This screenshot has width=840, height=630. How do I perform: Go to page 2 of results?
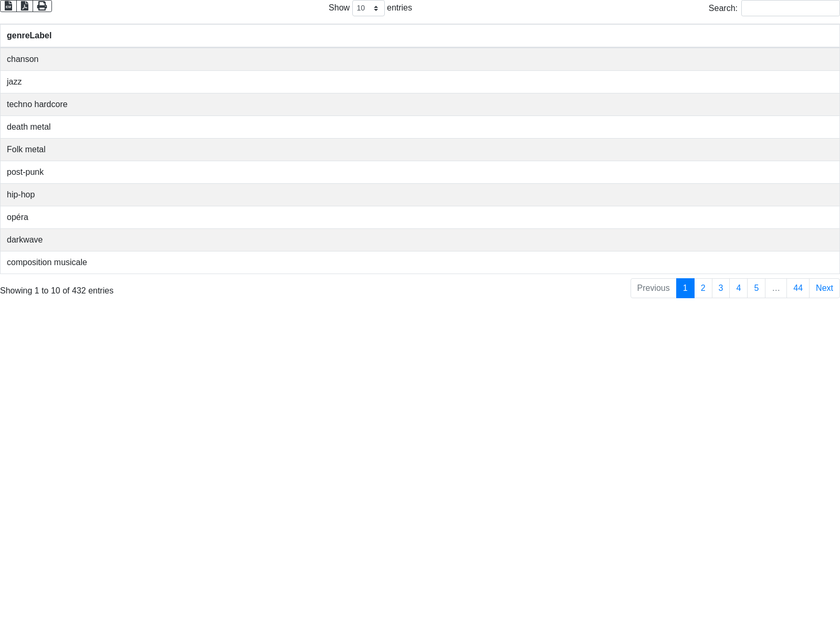click(x=703, y=288)
